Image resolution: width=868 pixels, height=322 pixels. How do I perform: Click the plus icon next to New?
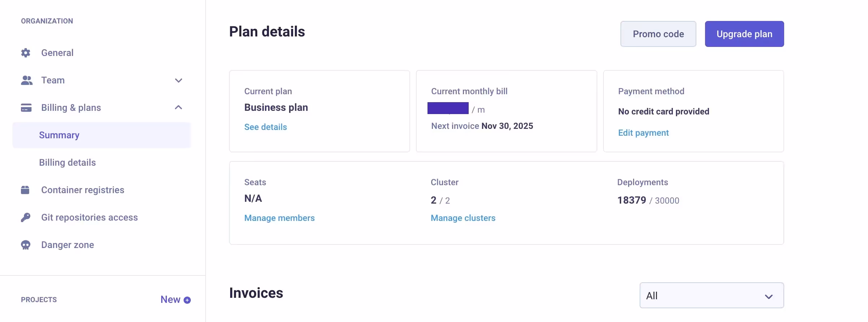point(187,300)
